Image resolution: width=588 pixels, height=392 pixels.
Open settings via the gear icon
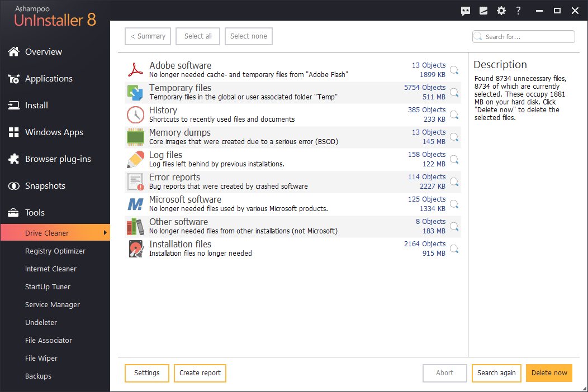pyautogui.click(x=501, y=11)
